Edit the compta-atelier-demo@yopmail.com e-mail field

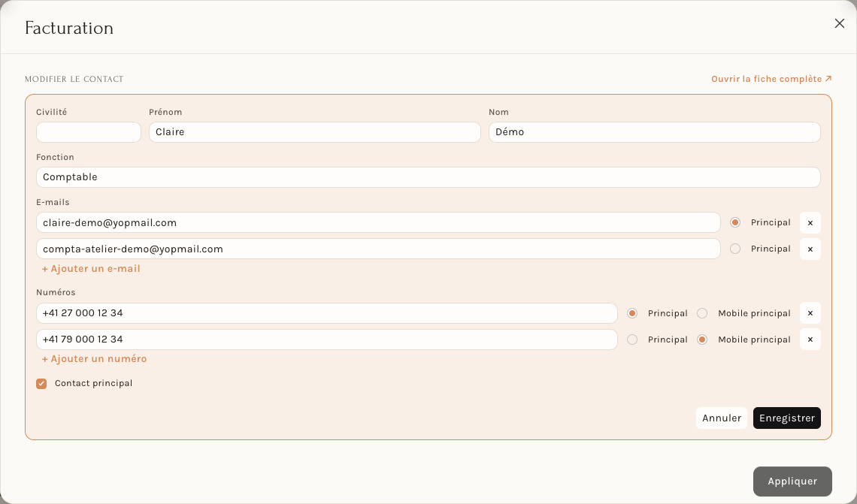(378, 249)
